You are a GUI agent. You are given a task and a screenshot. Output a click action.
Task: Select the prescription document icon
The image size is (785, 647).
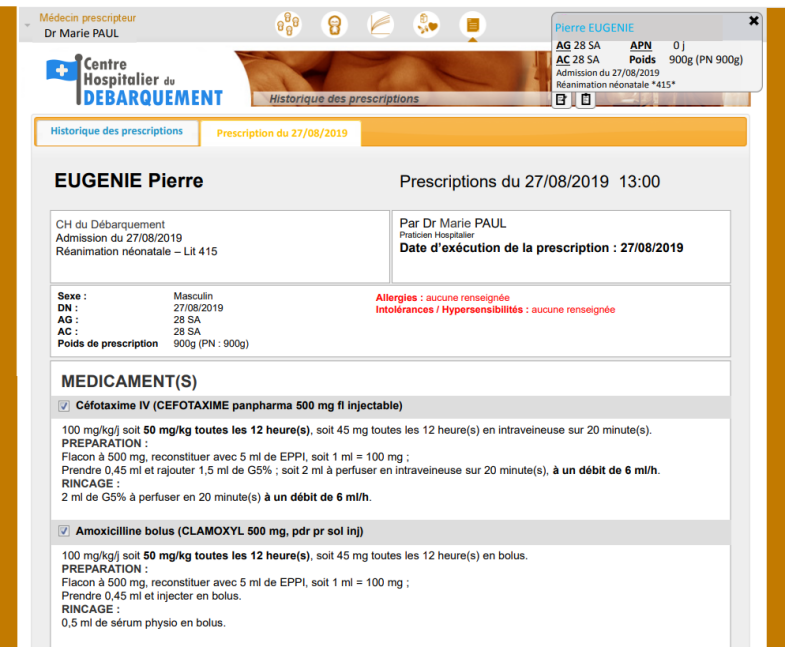coord(473,24)
